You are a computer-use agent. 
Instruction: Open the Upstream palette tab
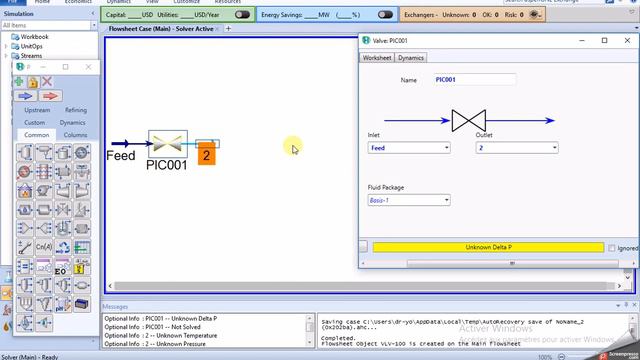tap(37, 110)
